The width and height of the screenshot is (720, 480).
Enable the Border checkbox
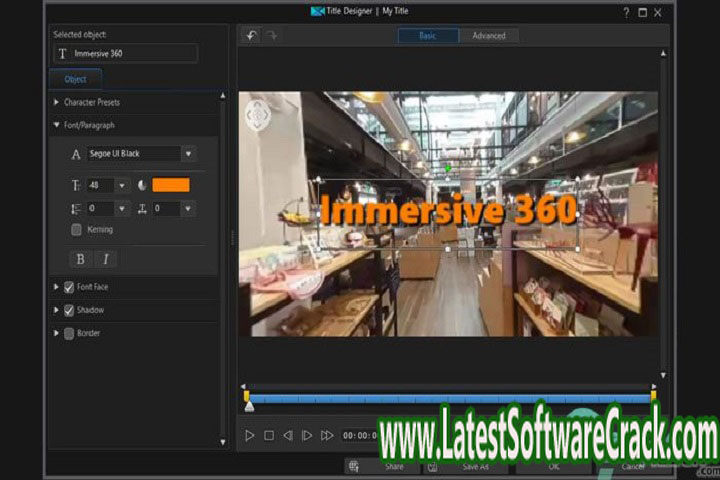click(69, 333)
